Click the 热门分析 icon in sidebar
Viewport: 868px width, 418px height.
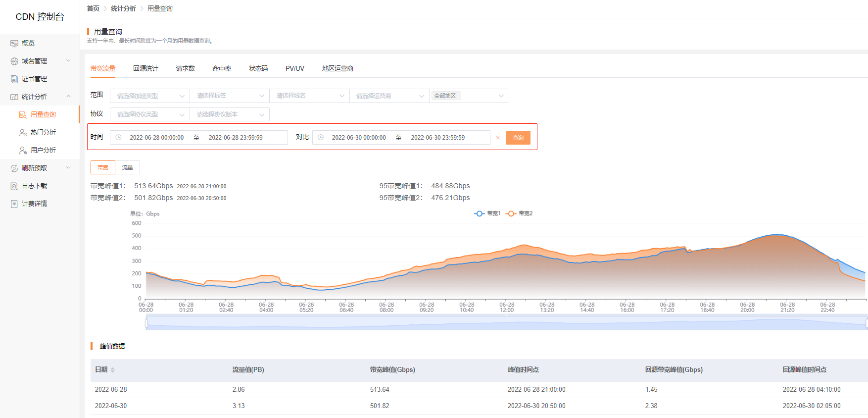23,133
